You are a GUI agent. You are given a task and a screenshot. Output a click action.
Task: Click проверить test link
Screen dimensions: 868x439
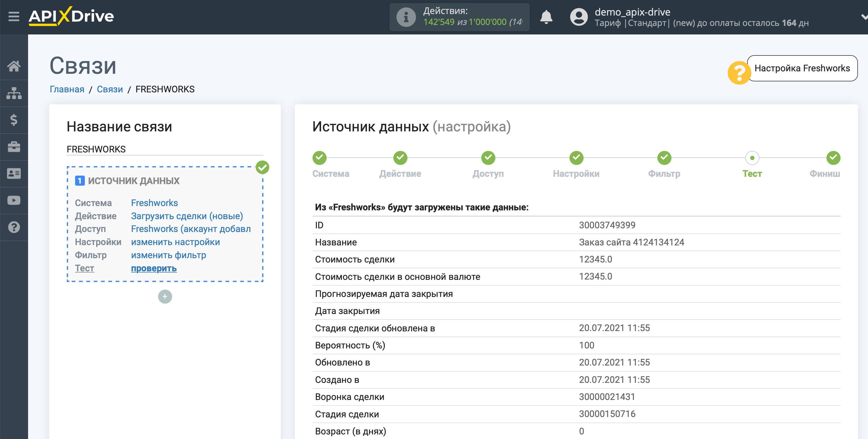click(154, 268)
